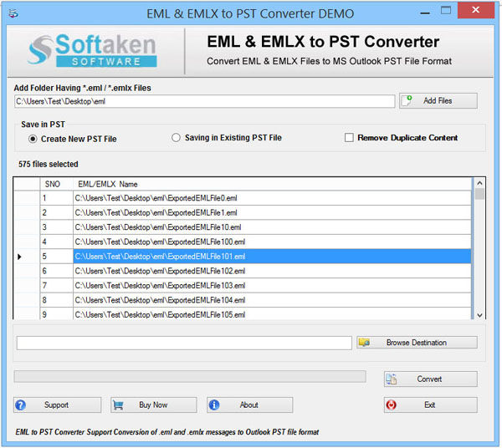
Task: Open the About button label
Action: click(248, 405)
